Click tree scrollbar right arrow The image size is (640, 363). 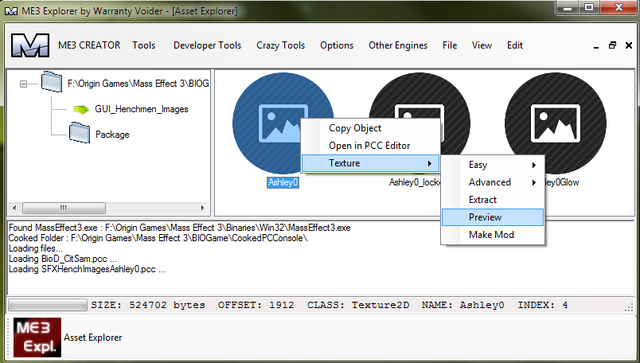(x=202, y=208)
